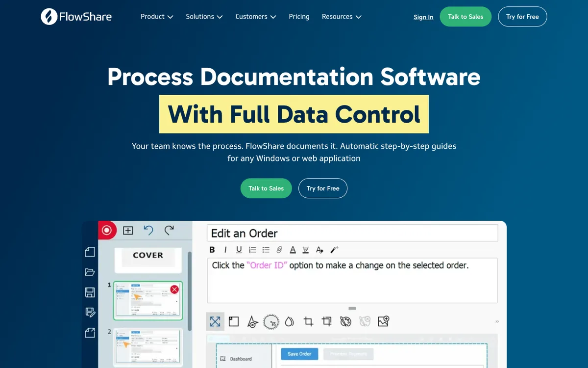Select the fit-to-view arrows tool

pos(215,321)
